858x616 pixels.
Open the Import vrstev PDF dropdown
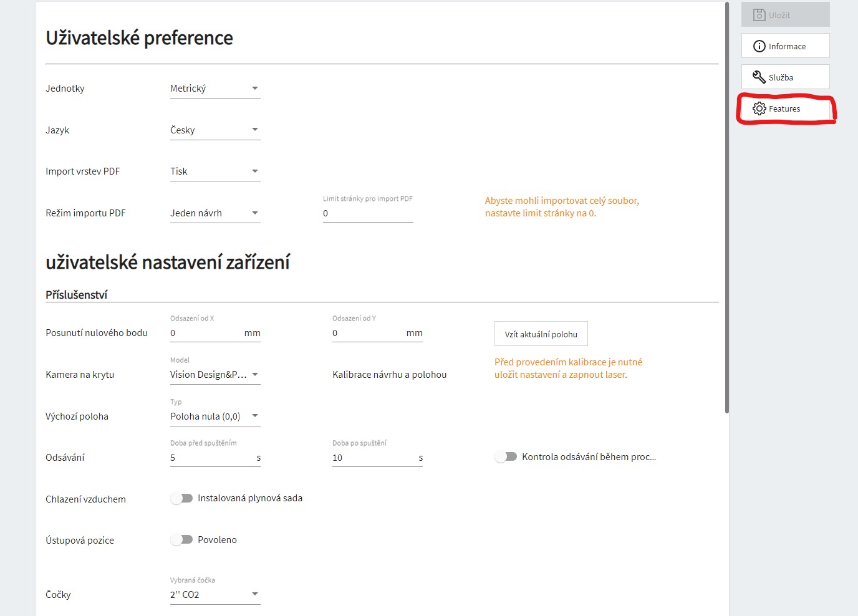[x=215, y=171]
